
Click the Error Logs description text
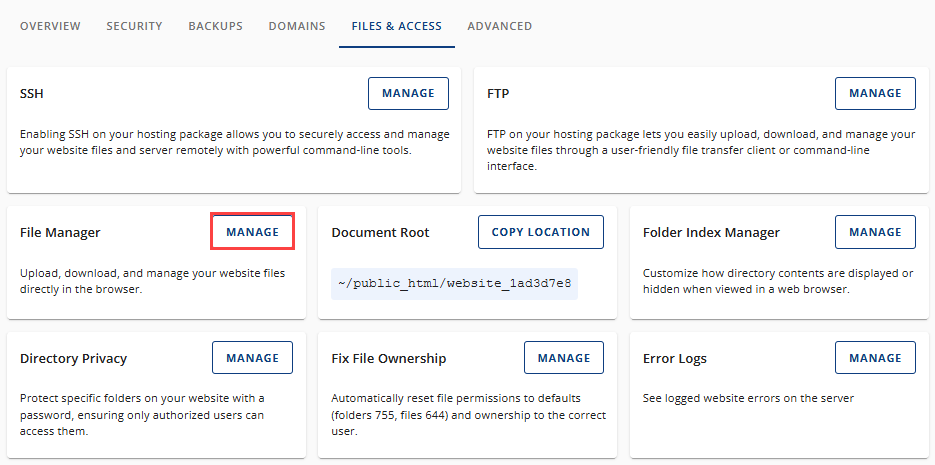pyautogui.click(x=748, y=398)
